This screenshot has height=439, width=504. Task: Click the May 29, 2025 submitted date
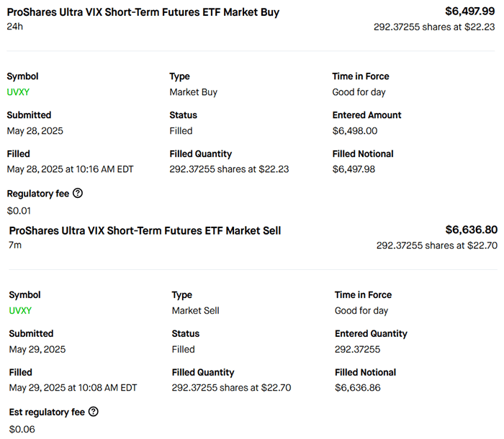point(38,350)
